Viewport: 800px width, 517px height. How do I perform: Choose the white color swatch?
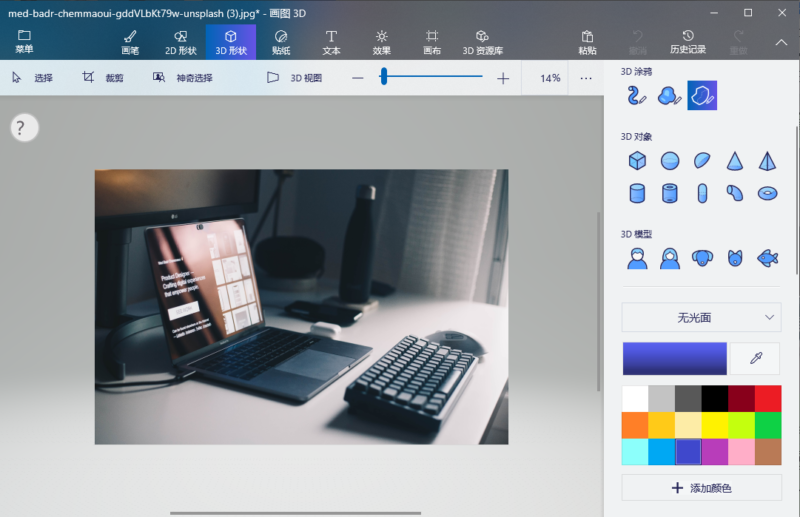coord(635,399)
